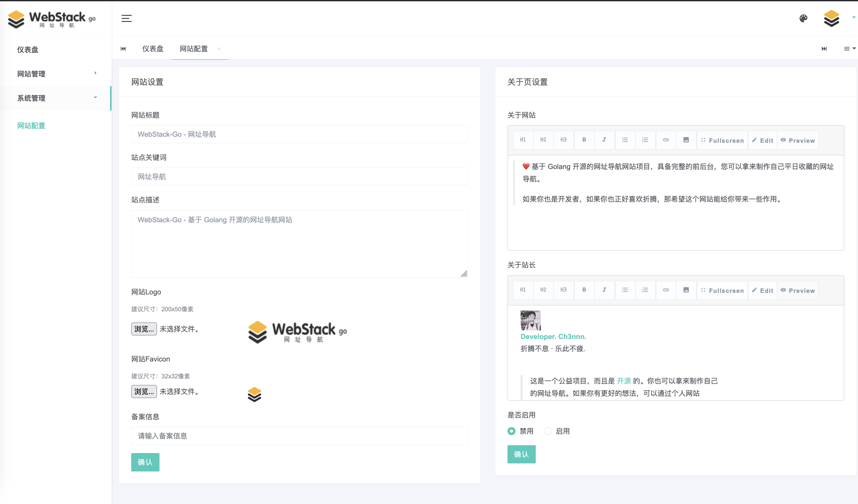The width and height of the screenshot is (858, 504).
Task: Open the theme palette icon
Action: point(803,18)
